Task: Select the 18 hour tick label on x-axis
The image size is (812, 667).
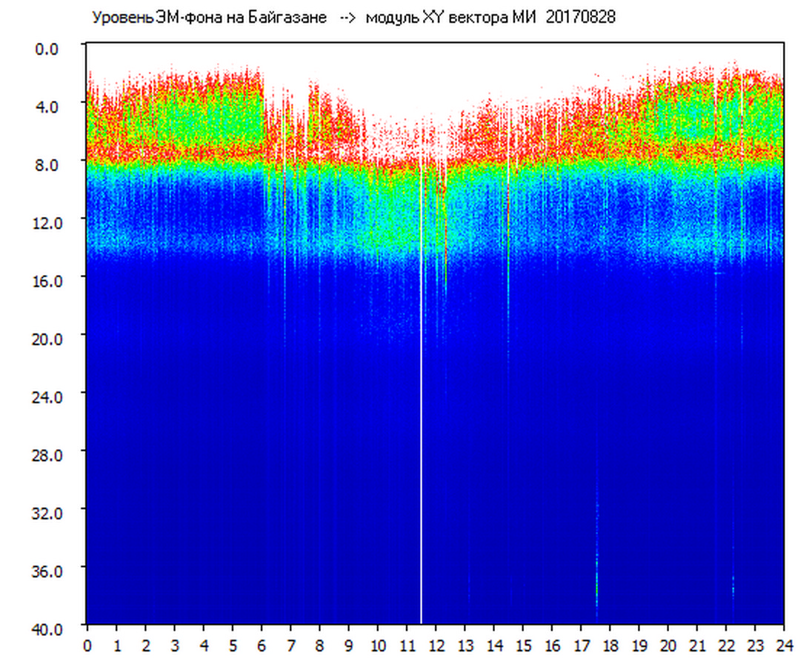Action: [x=610, y=646]
